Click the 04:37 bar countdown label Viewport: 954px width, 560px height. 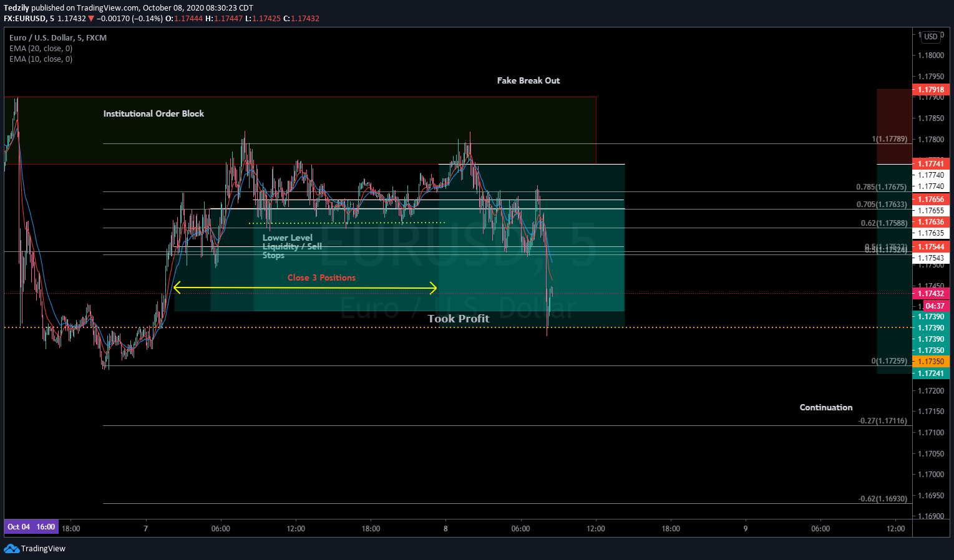tap(935, 306)
